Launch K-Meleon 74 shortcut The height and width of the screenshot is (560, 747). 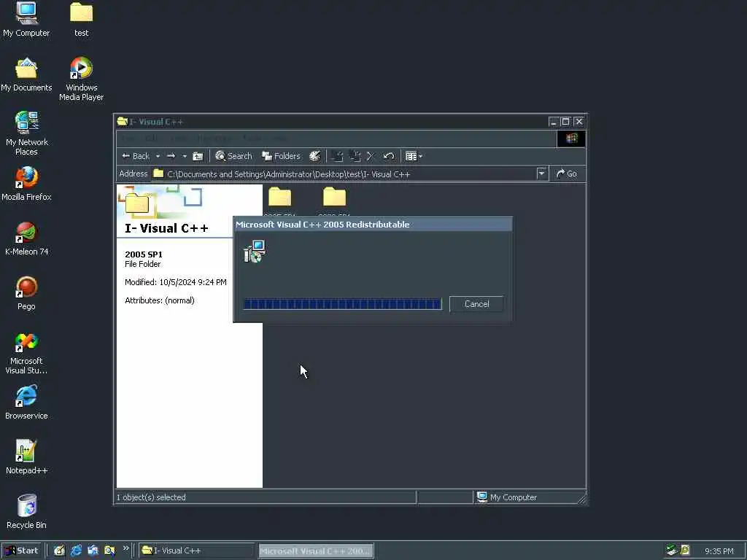[27, 238]
